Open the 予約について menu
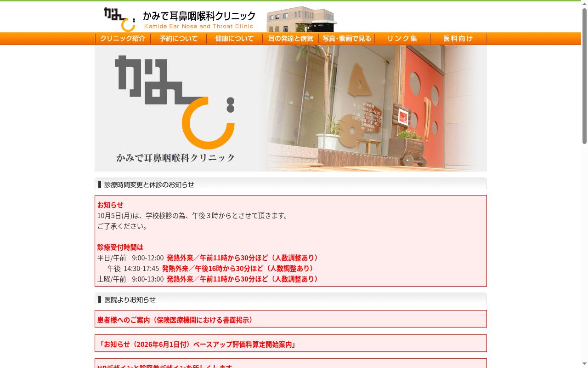588x368 pixels. (179, 39)
